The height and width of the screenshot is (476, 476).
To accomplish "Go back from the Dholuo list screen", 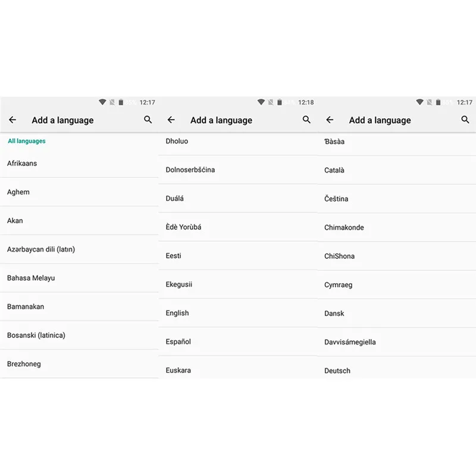I will [171, 120].
